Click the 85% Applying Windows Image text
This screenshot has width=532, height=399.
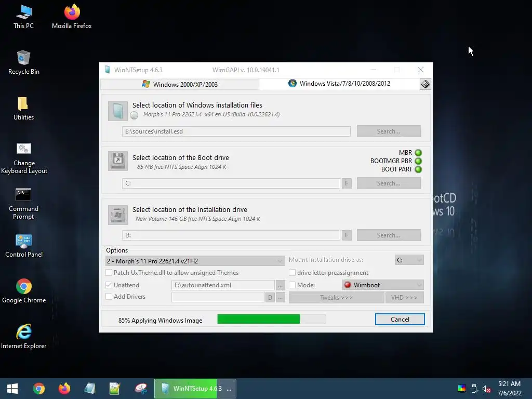pos(160,320)
